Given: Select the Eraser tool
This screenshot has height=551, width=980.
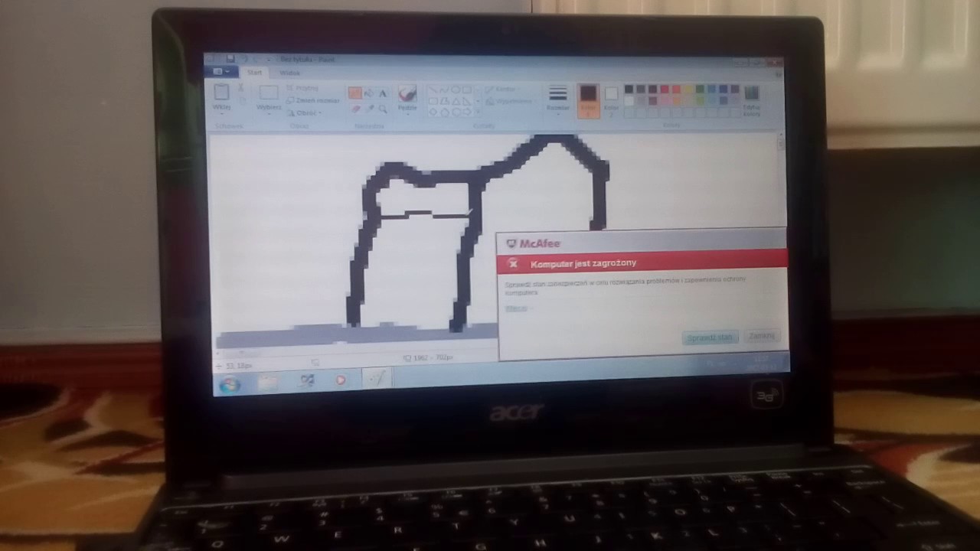Looking at the screenshot, I should pos(355,109).
